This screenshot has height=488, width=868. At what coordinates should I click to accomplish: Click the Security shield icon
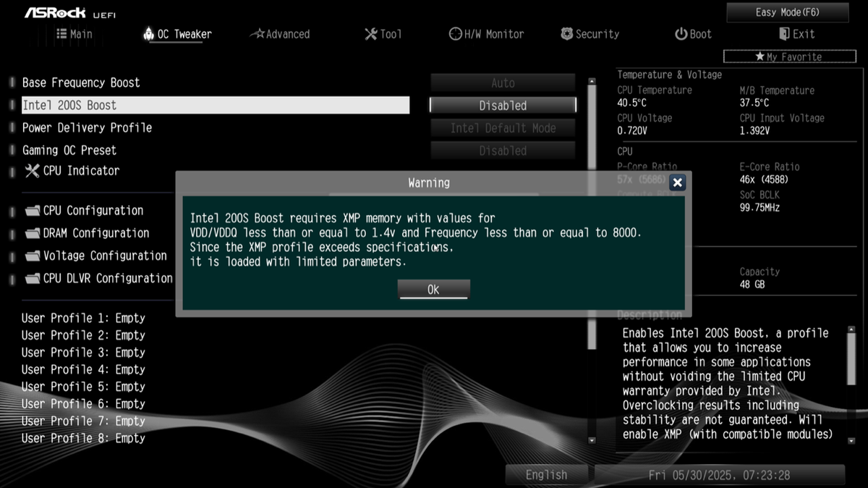pos(566,34)
